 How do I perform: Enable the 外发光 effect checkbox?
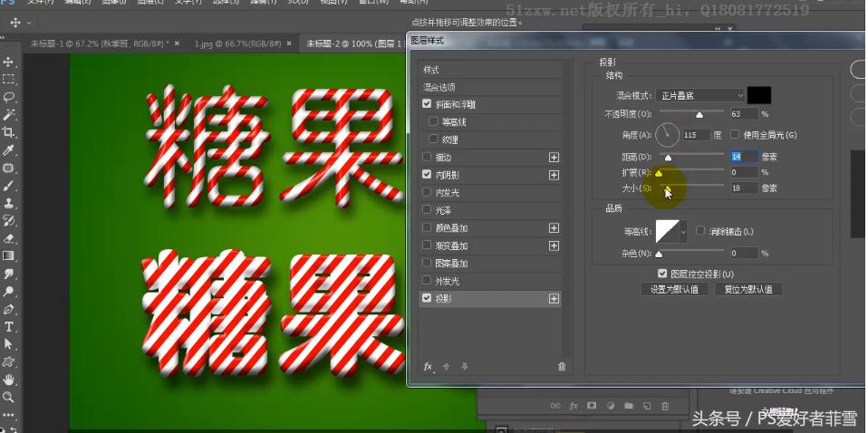426,281
